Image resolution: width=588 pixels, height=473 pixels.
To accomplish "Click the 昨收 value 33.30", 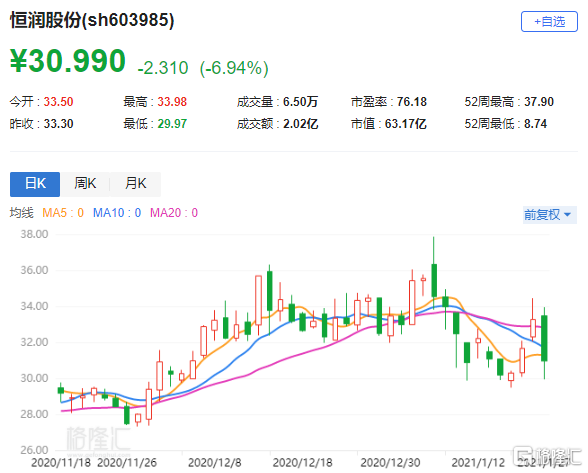I will 58,124.
